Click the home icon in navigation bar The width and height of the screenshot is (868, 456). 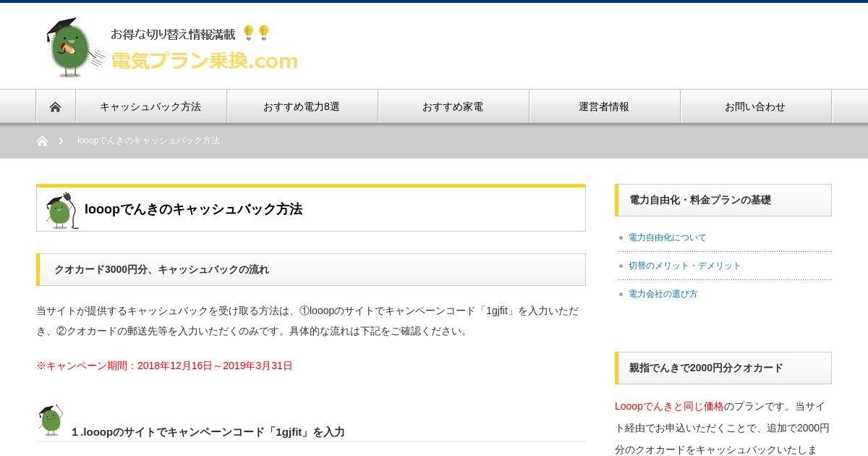[x=56, y=106]
